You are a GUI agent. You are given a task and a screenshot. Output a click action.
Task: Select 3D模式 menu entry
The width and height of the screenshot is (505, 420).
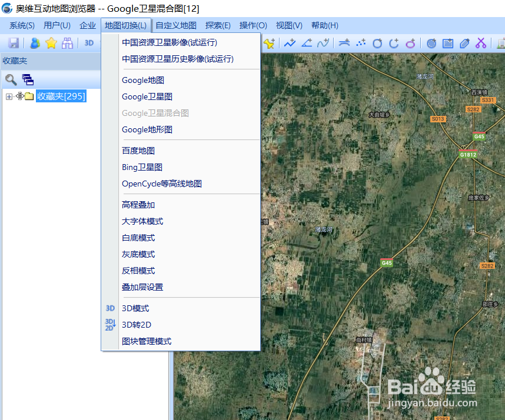coord(190,308)
